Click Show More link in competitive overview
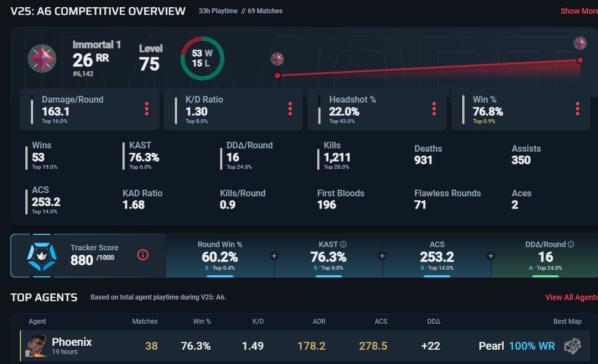 579,11
